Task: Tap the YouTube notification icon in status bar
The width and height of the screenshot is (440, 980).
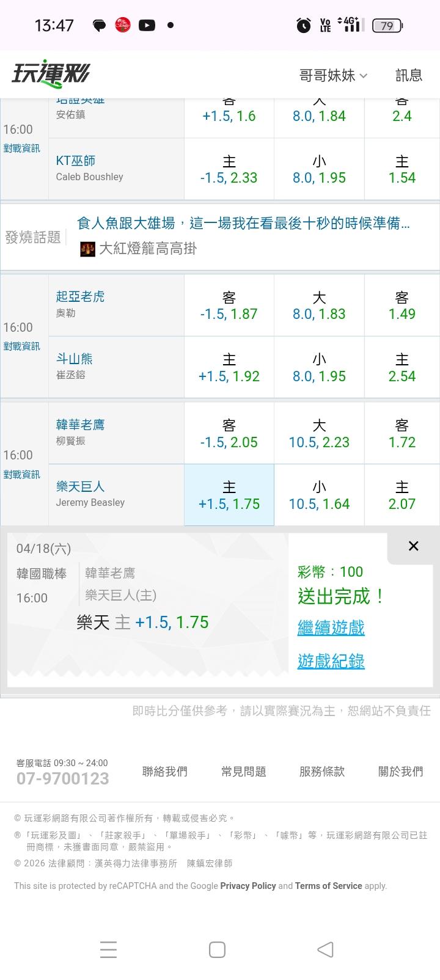Action: [147, 25]
